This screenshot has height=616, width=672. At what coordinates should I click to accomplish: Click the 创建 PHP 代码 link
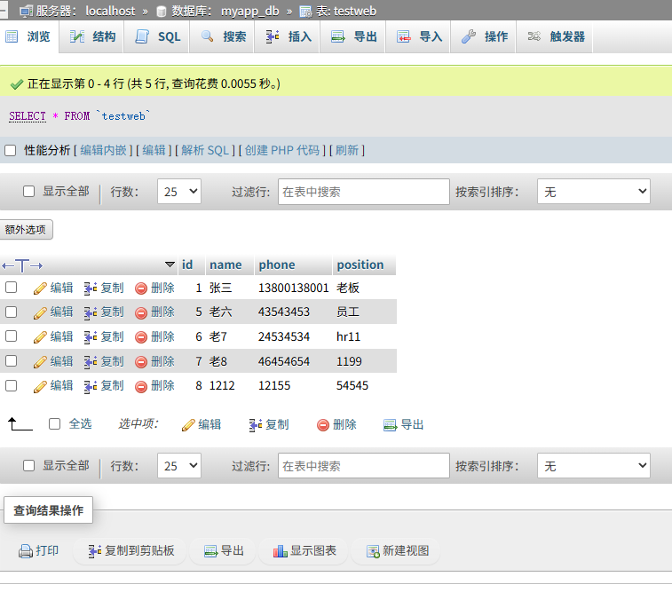(x=282, y=150)
